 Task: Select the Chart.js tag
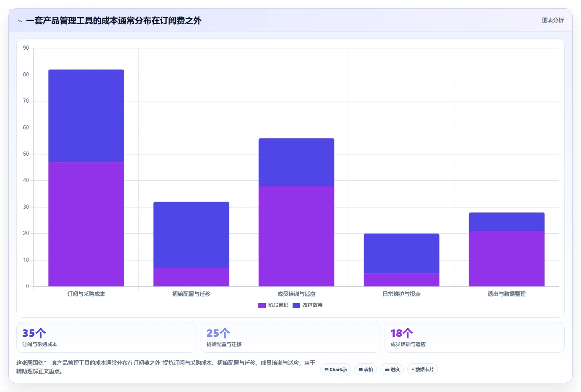[336, 369]
